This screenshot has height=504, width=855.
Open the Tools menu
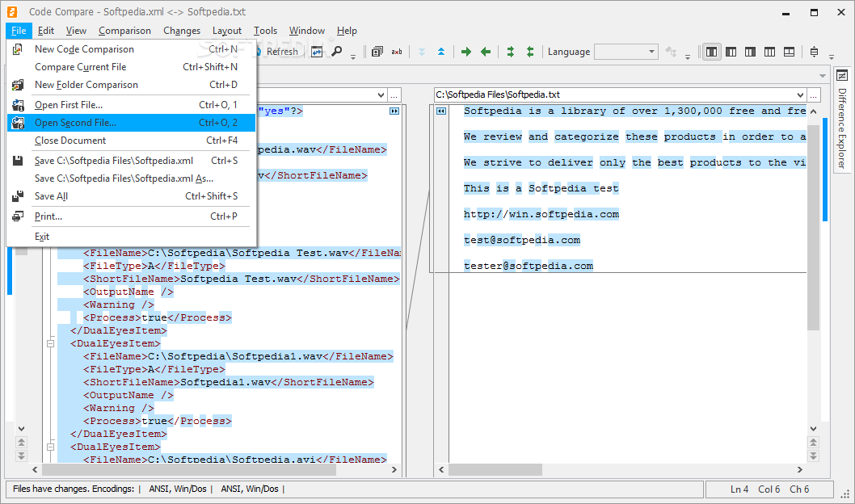(x=265, y=31)
